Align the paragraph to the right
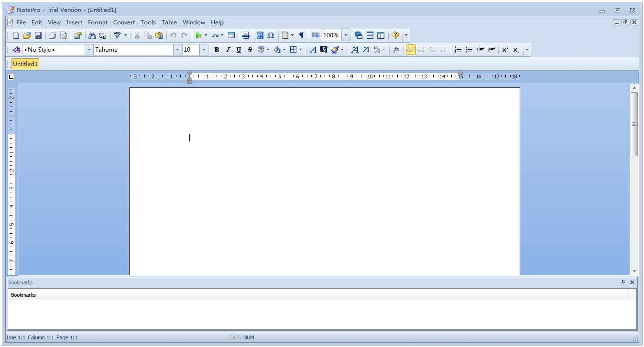This screenshot has width=644, height=347. [433, 50]
